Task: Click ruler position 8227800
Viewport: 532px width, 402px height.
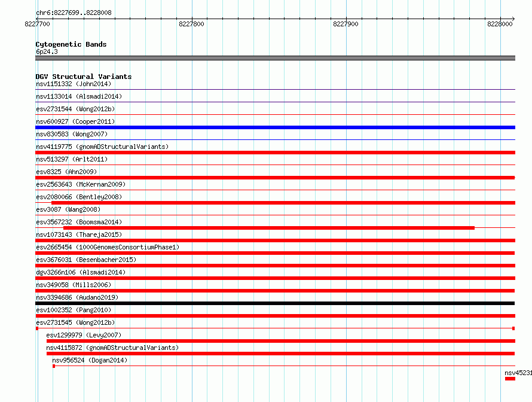Action: point(192,24)
